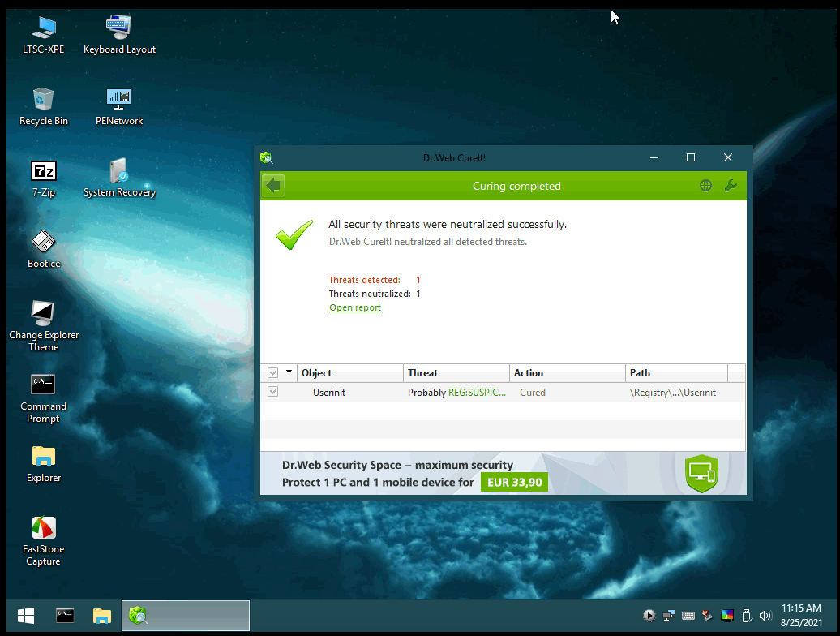This screenshot has height=636, width=840.
Task: Click the EUR 33,90 price button
Action: coord(514,482)
